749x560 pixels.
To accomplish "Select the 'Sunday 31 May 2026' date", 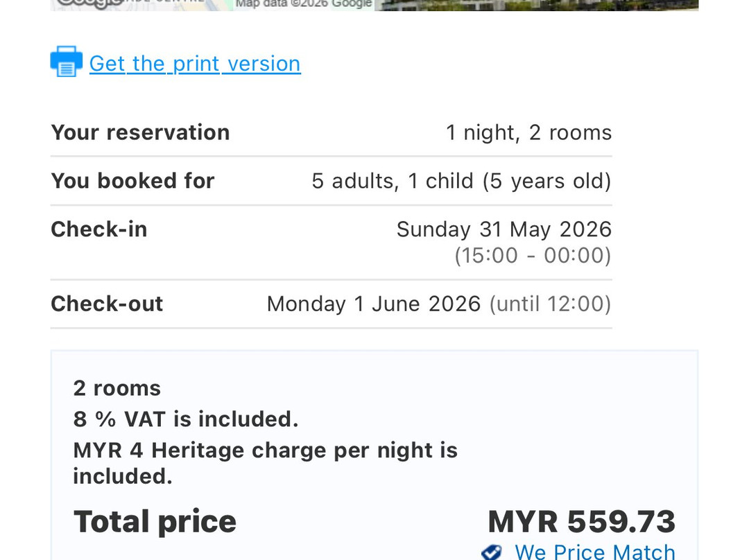I will [504, 229].
